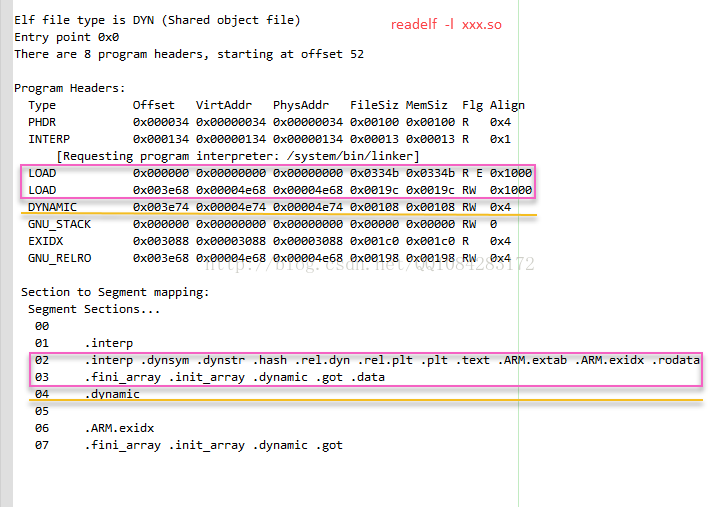Click the FileSiz 0x00108 in the DYNAMIC row
This screenshot has width=721, height=507.
click(x=374, y=207)
